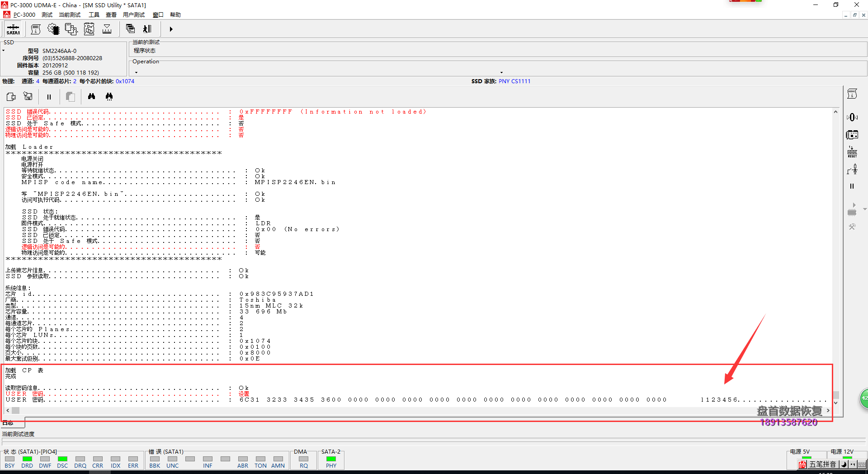
Task: Click the log horizontal scrollbar right arrow
Action: [x=828, y=410]
